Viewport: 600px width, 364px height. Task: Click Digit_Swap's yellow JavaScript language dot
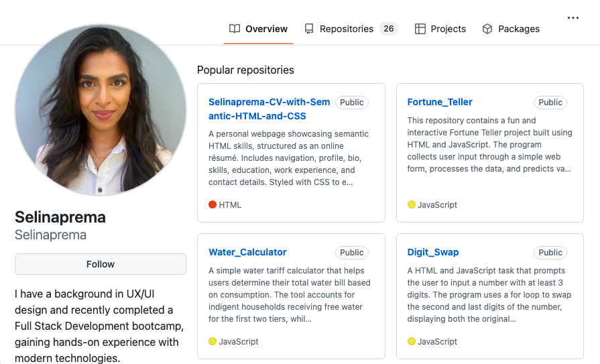pyautogui.click(x=412, y=341)
